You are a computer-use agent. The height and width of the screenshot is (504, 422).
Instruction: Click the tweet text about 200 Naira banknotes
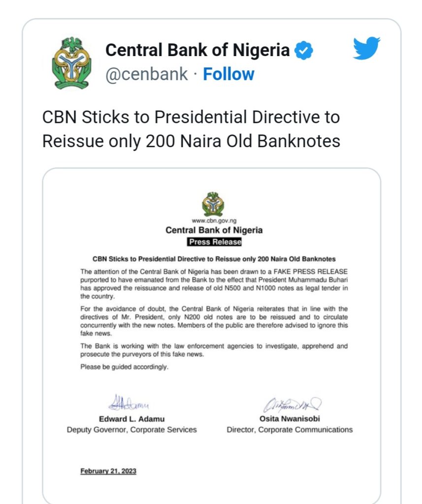tap(191, 129)
